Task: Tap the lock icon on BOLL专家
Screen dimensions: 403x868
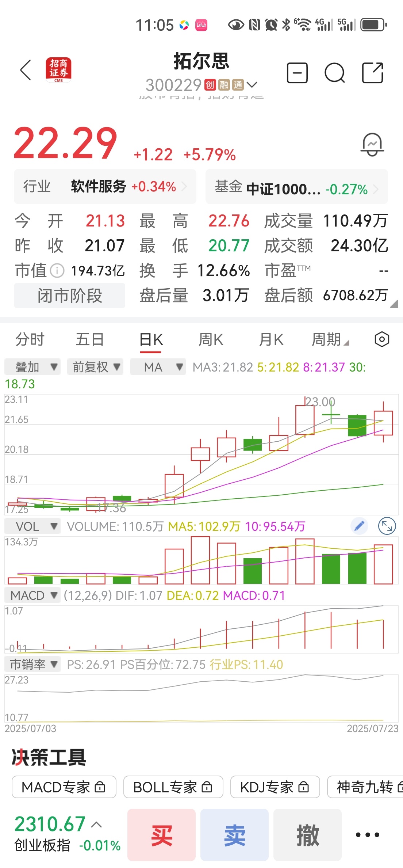Action: [207, 787]
